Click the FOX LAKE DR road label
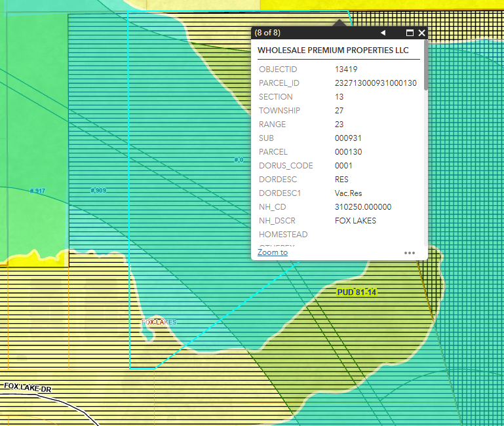The width and height of the screenshot is (504, 426). pos(27,387)
